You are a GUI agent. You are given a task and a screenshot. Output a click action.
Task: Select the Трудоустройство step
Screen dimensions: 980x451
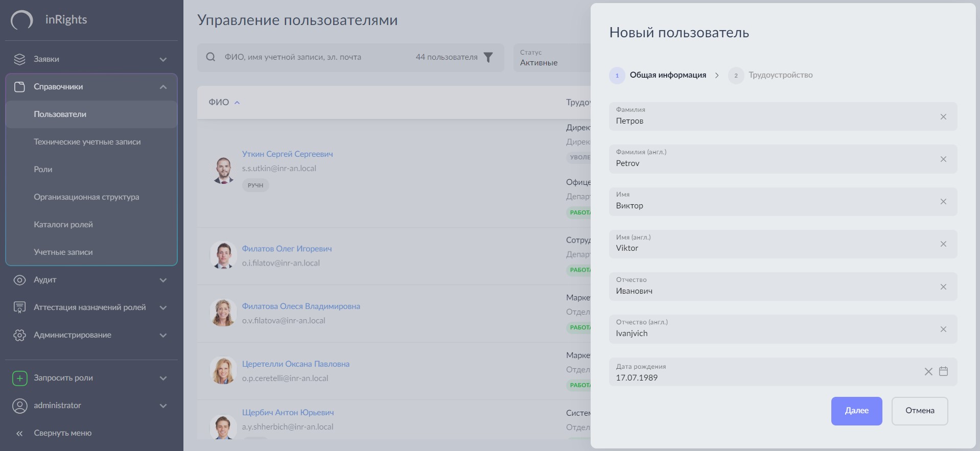(771, 76)
